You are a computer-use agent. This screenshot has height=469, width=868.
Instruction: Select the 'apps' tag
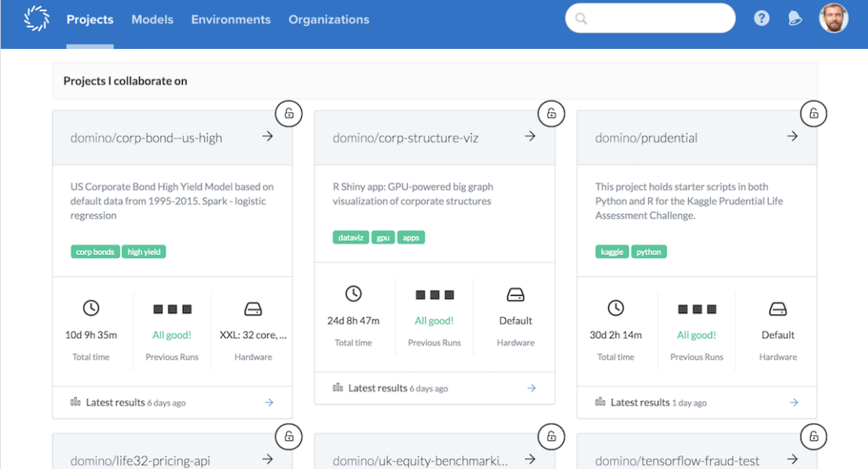coord(411,238)
